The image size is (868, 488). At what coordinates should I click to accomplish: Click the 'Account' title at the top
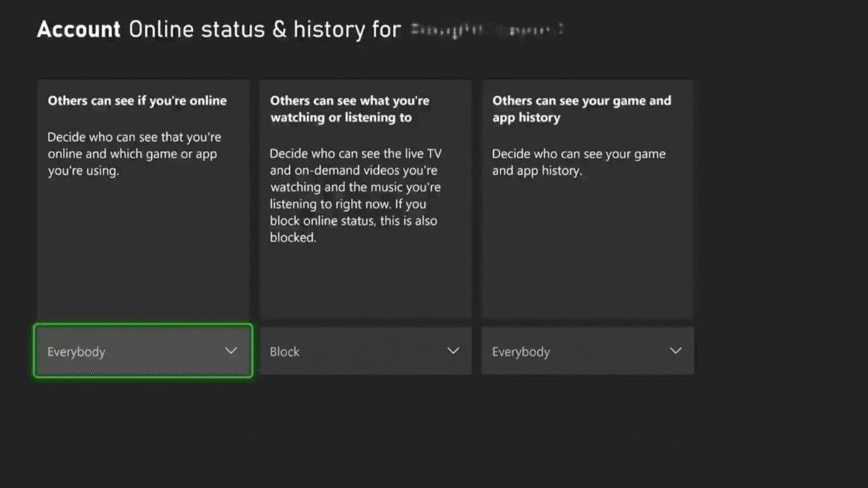(x=78, y=30)
